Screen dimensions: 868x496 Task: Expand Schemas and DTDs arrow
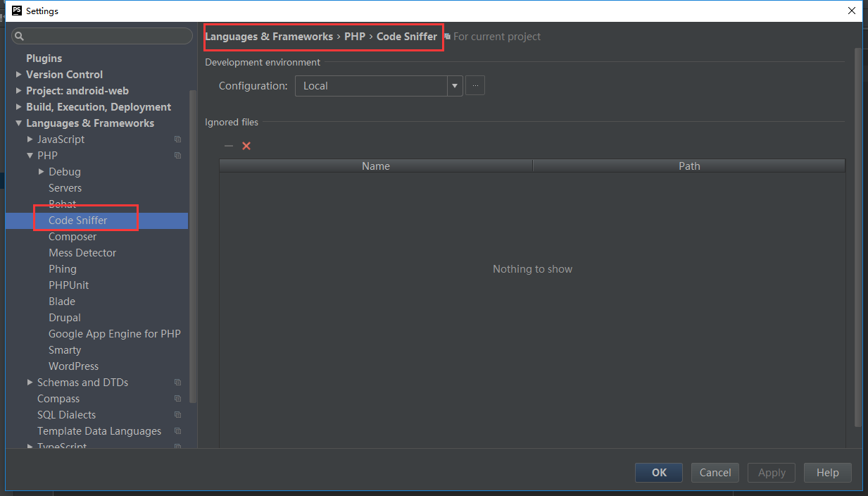coord(30,383)
